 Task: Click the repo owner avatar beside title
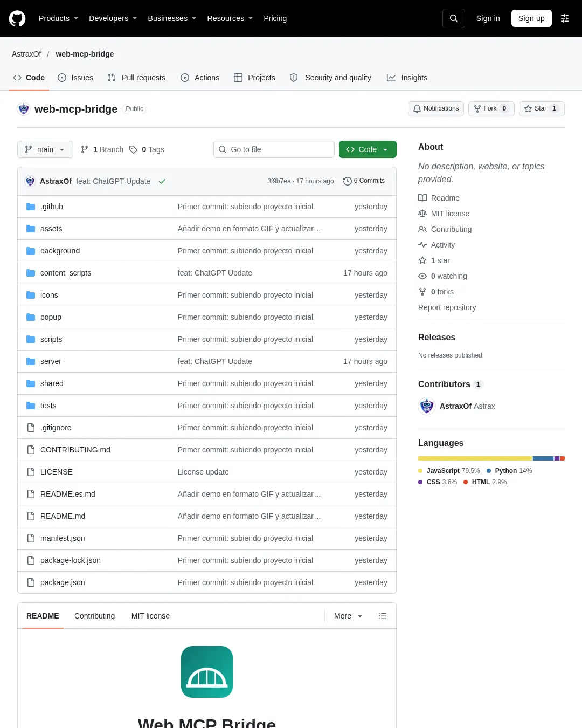click(24, 109)
